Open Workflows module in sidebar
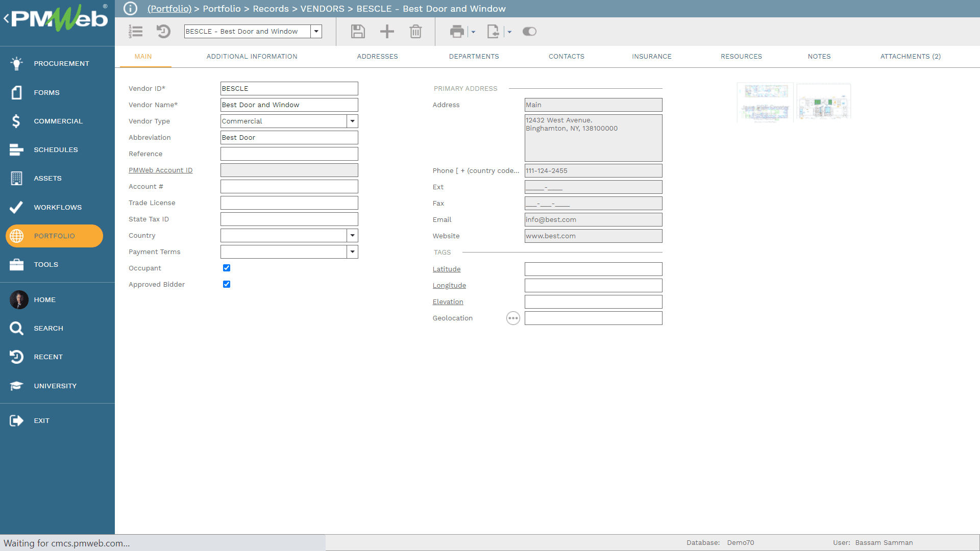The width and height of the screenshot is (980, 551). click(x=57, y=207)
